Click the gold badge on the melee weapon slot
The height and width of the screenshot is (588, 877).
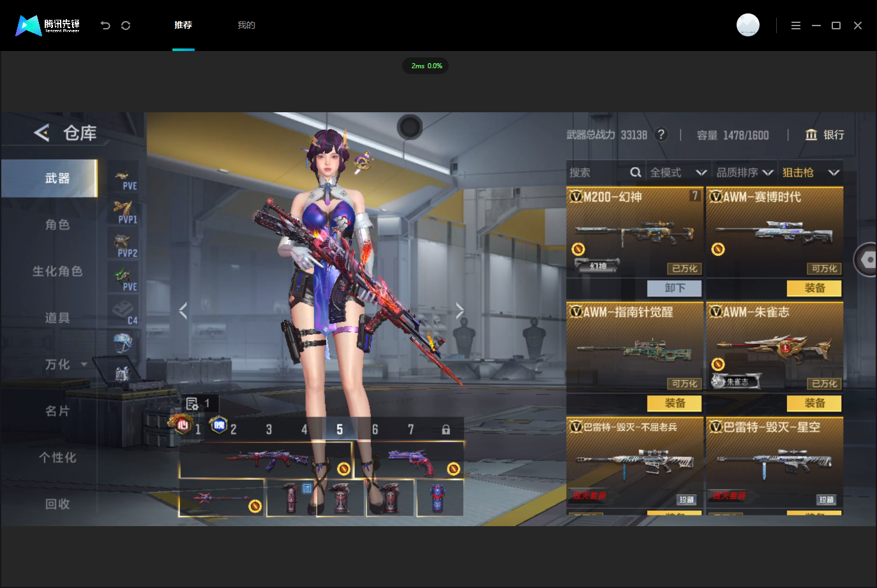coord(255,506)
